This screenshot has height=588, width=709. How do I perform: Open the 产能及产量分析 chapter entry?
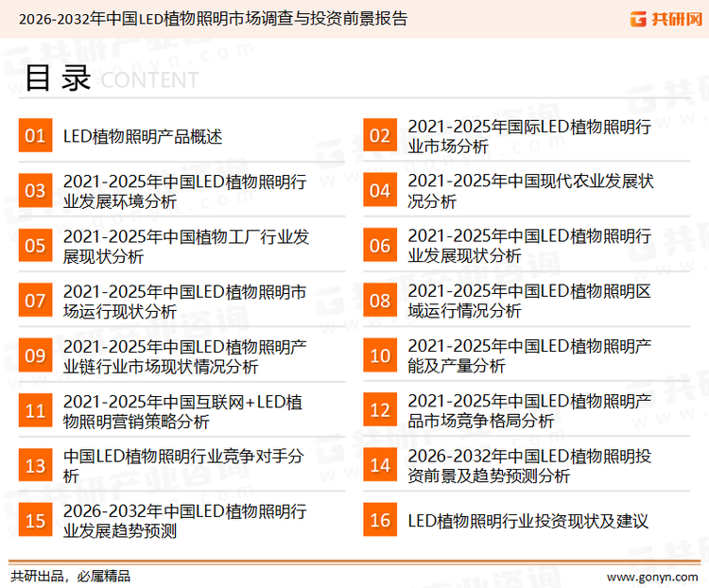tap(528, 355)
